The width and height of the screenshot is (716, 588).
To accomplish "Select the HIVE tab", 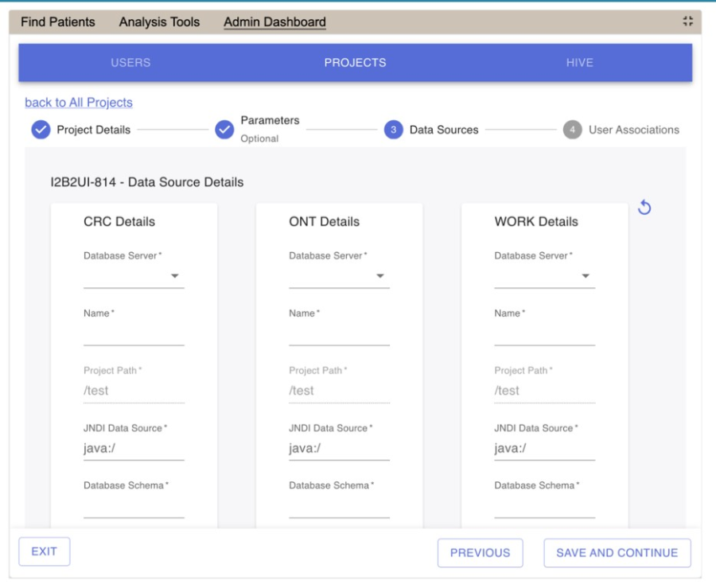I will [x=579, y=63].
